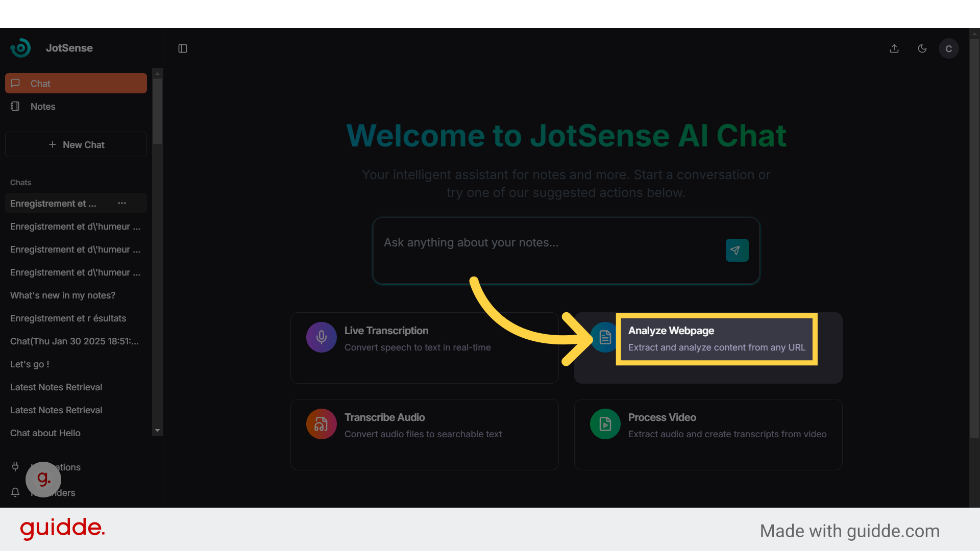This screenshot has width=980, height=551.
Task: Click the Analyze Webpage action button
Action: [x=716, y=338]
